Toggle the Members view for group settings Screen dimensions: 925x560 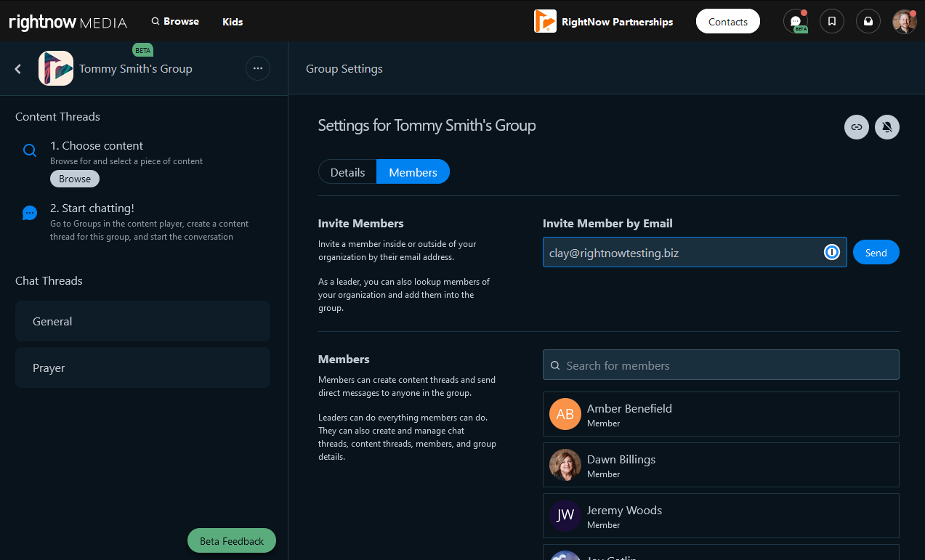(x=413, y=171)
